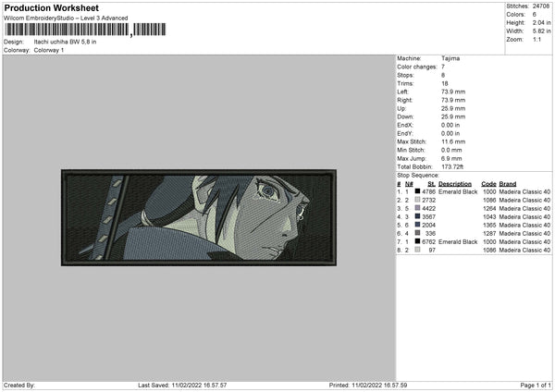Select the Color changes value 7

pos(443,67)
